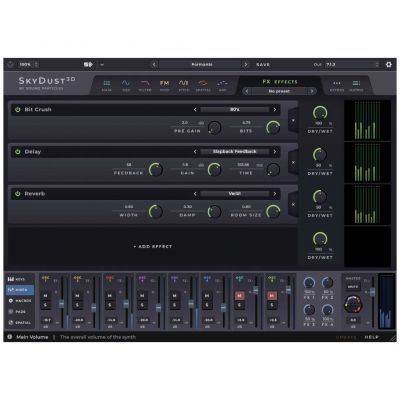This screenshot has height=400, width=400.
Task: Select next Bit Crush preset
Action: pyautogui.click(x=275, y=109)
